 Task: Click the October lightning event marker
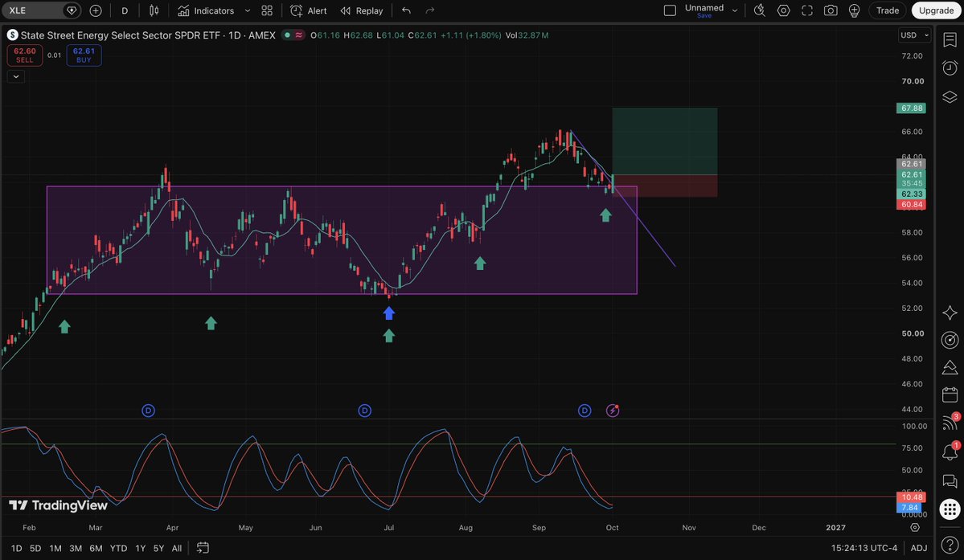(613, 411)
